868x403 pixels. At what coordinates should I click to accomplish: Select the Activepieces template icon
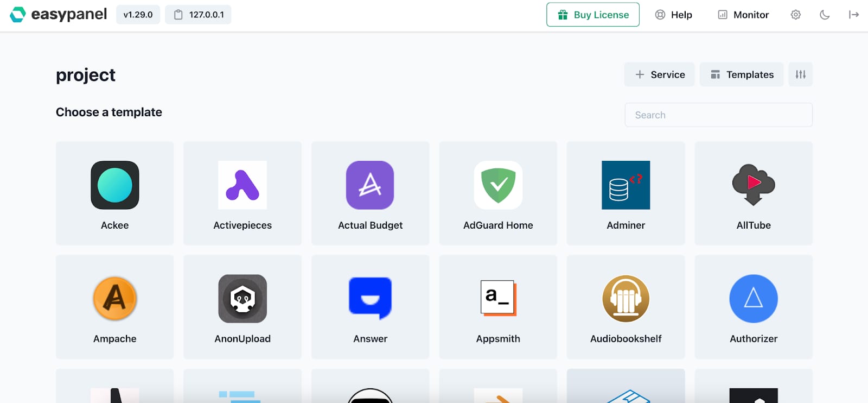242,185
